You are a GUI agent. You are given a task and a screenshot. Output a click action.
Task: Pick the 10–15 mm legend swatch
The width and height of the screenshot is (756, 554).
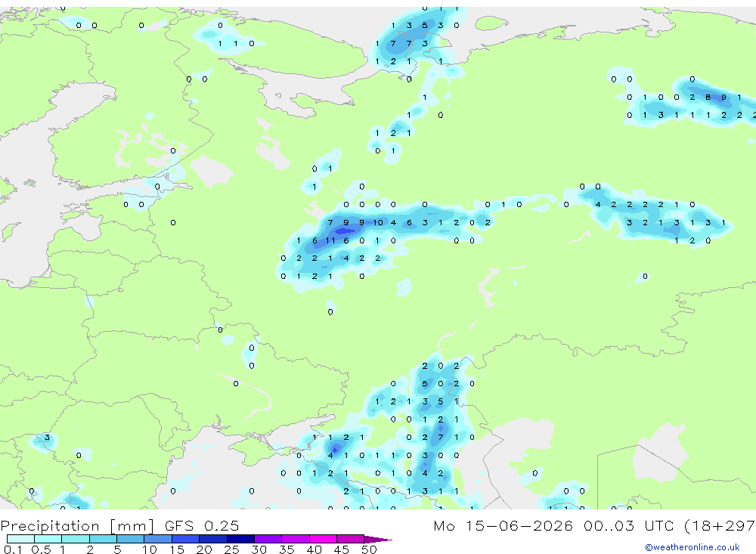pyautogui.click(x=158, y=539)
